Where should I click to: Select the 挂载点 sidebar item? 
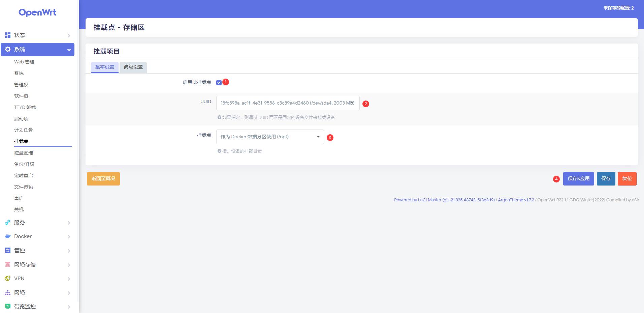tap(21, 141)
